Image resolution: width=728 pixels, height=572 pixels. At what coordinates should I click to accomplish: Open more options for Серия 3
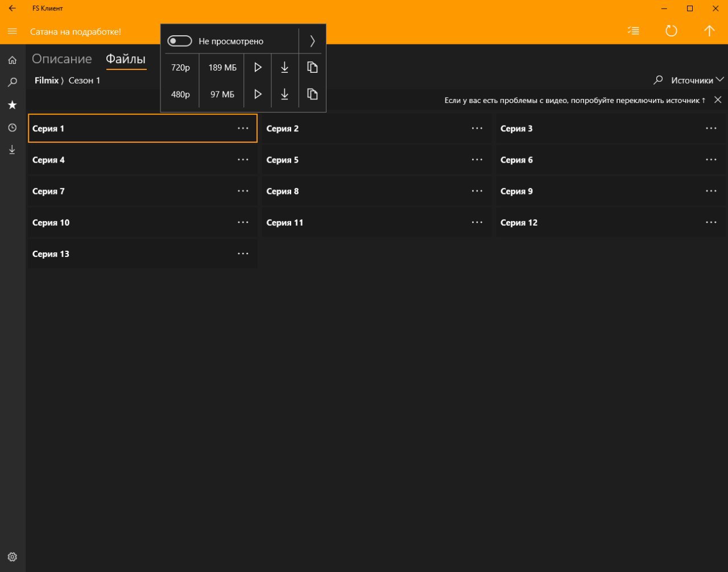point(711,128)
